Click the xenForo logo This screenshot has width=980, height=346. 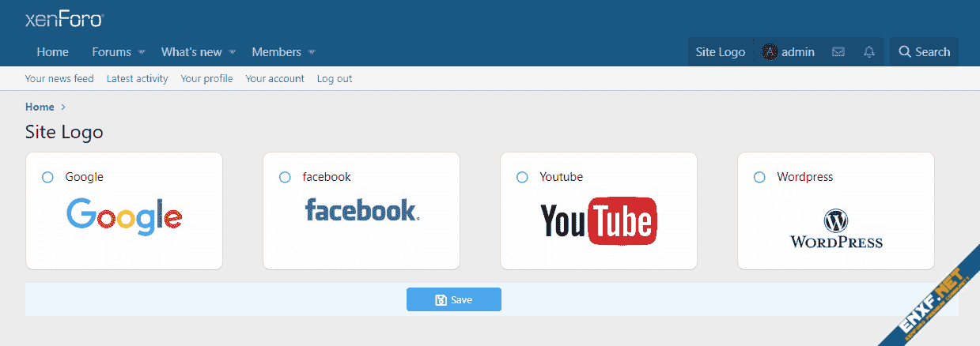(x=64, y=19)
